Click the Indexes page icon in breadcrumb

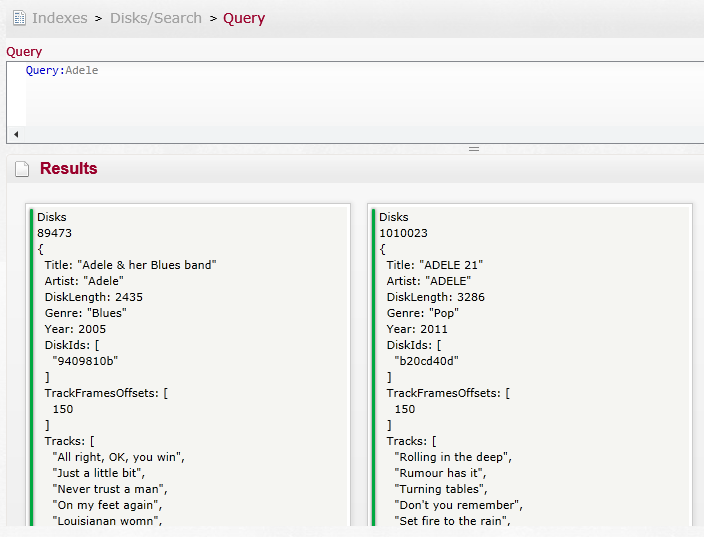click(x=19, y=18)
